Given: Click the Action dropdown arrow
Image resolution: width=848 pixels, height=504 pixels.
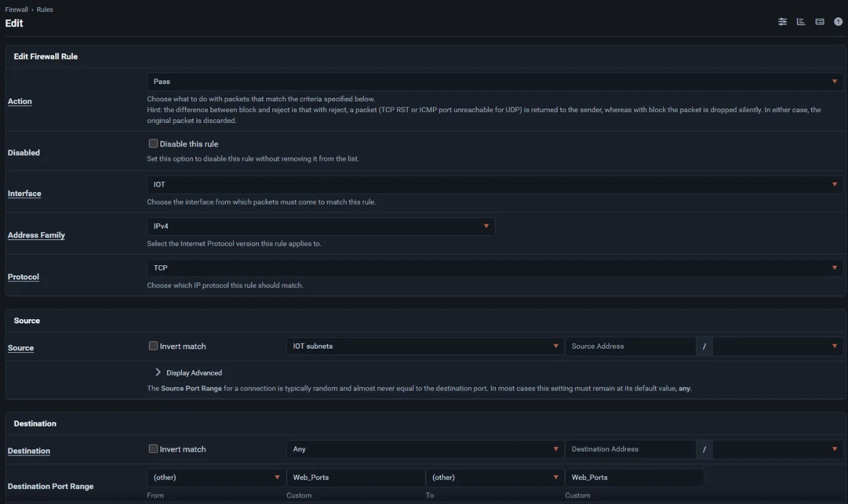Looking at the screenshot, I should point(834,82).
